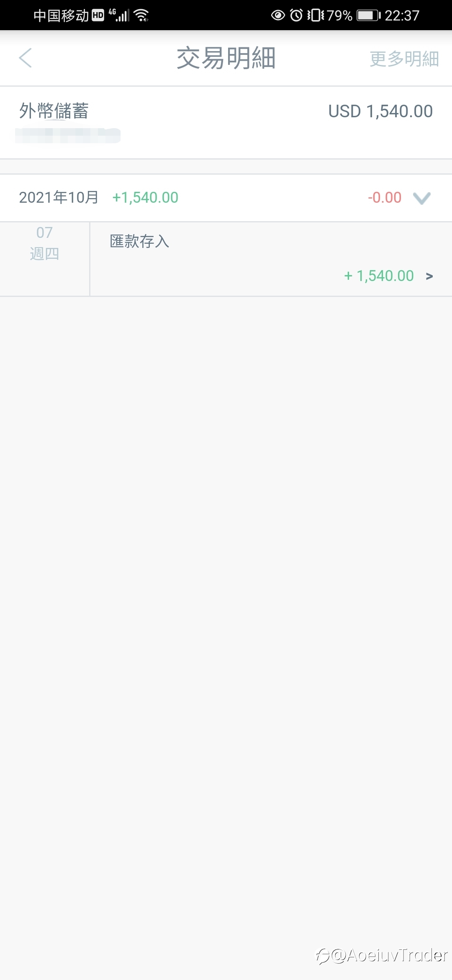
Task: Tap the vibrate mode status icon
Action: [x=316, y=15]
